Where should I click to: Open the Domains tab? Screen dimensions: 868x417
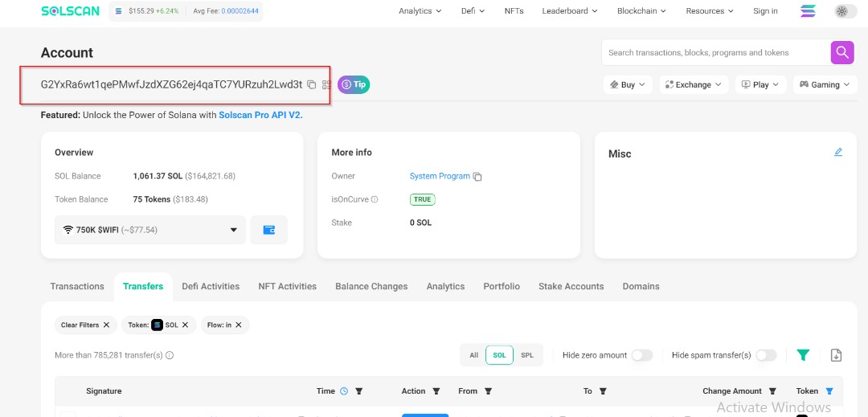pos(641,287)
